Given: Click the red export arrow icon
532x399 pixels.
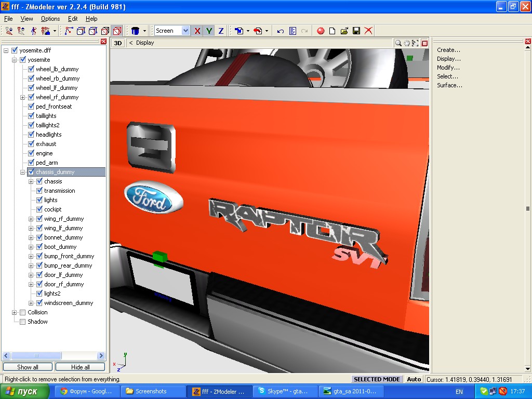Looking at the screenshot, I should click(x=258, y=31).
